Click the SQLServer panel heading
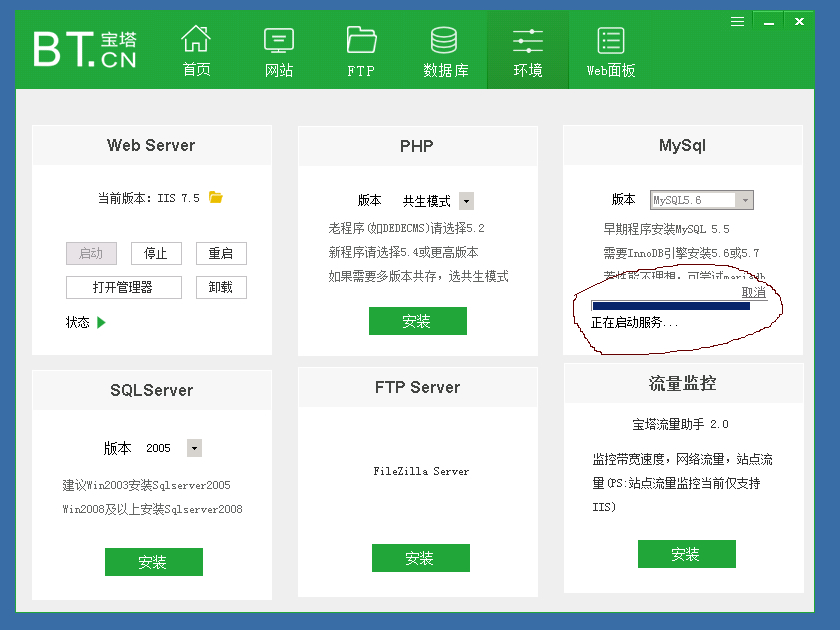The height and width of the screenshot is (630, 840). [152, 390]
